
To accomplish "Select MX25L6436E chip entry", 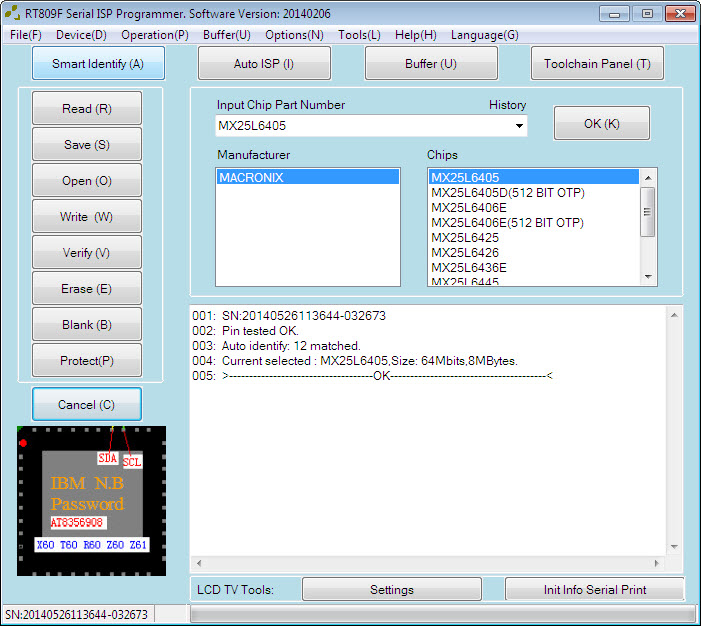I will tap(534, 267).
